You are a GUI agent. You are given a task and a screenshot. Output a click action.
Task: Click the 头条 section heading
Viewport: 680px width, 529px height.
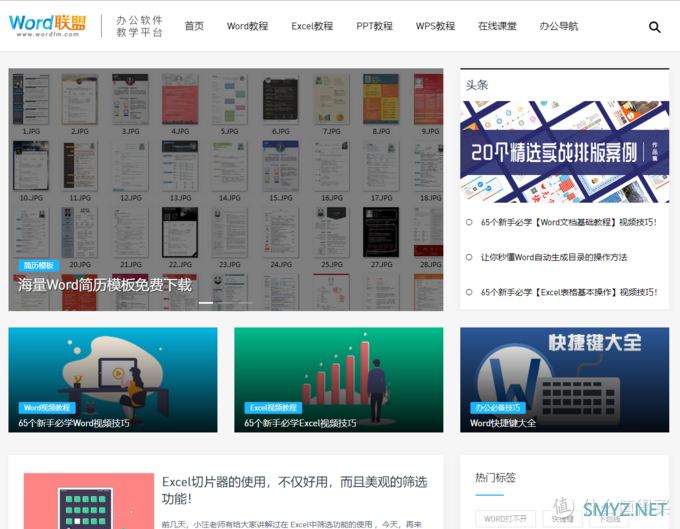click(x=477, y=85)
